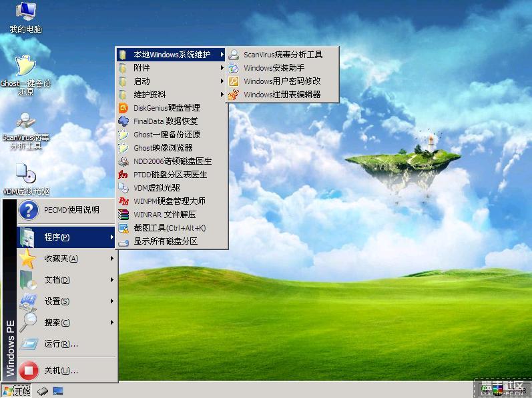Show desktop via taskbar quick launch icon

(58, 391)
